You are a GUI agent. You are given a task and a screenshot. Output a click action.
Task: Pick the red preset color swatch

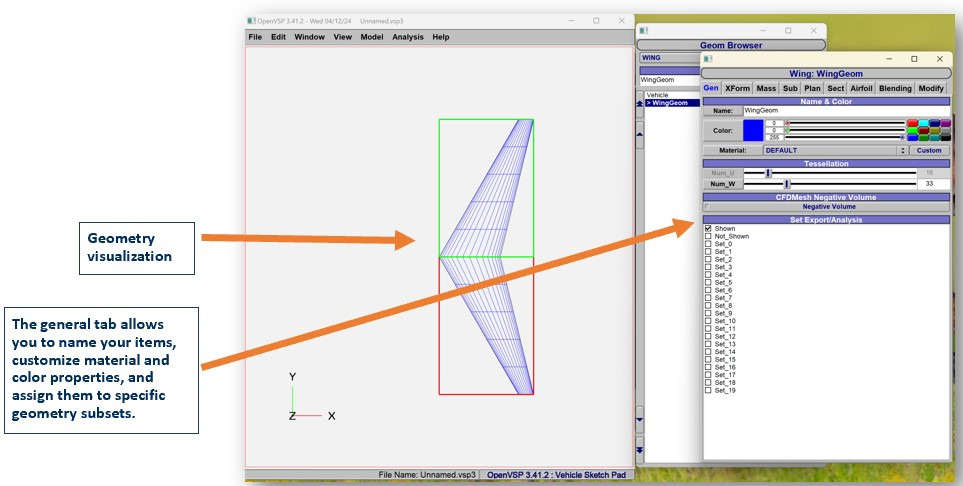coord(912,123)
